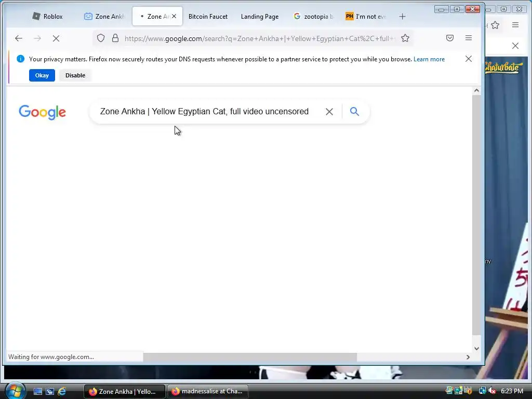
Task: Save page to Pocket
Action: (x=450, y=38)
